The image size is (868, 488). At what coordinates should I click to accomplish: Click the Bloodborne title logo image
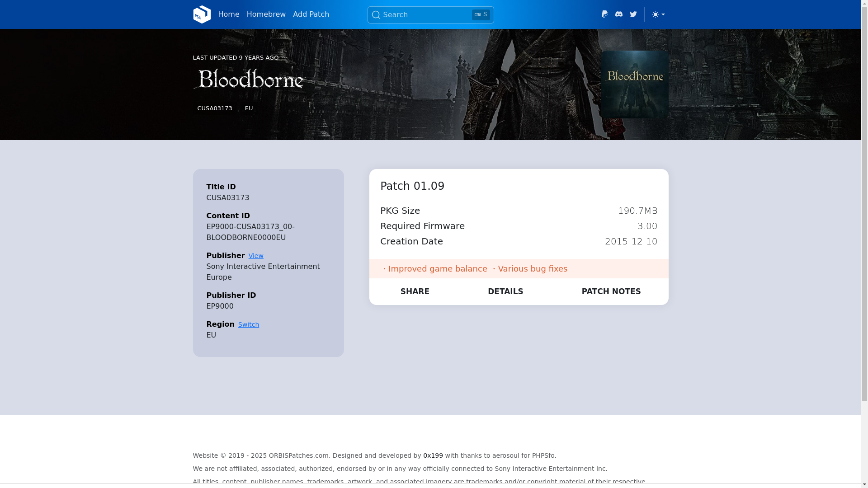coord(250,80)
